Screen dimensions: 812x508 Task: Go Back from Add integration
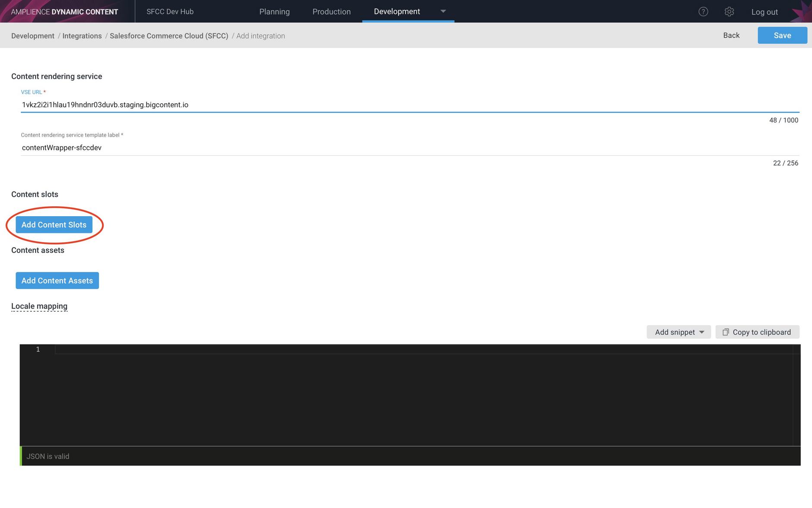[731, 35]
